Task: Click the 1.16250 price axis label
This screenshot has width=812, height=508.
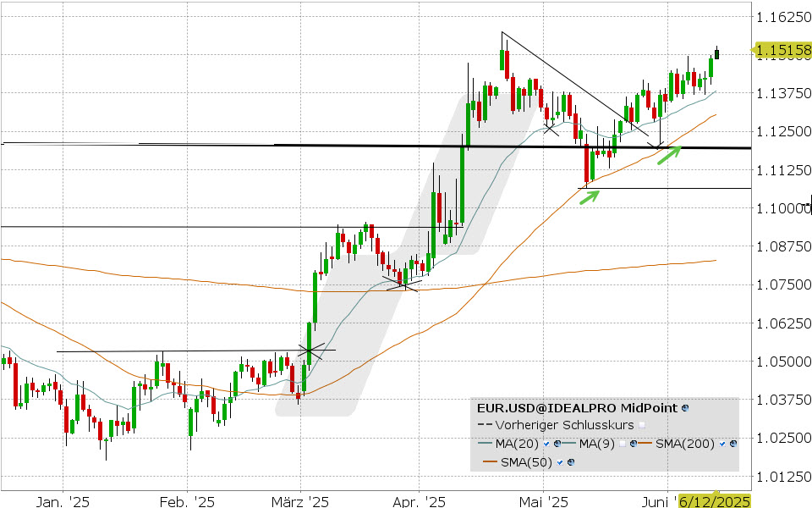Action: 783,17
